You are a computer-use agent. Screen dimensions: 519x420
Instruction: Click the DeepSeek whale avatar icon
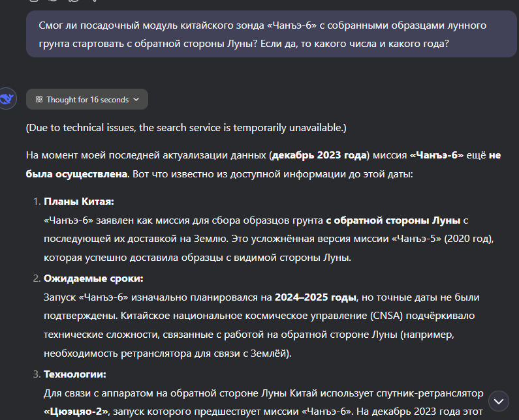[x=8, y=99]
